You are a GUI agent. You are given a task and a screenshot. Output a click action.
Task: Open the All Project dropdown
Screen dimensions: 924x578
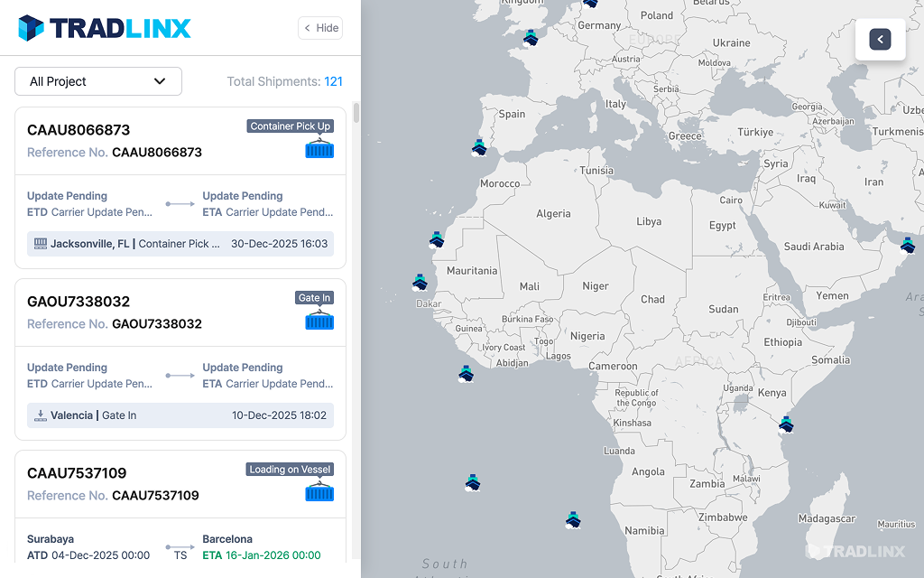[x=97, y=81]
